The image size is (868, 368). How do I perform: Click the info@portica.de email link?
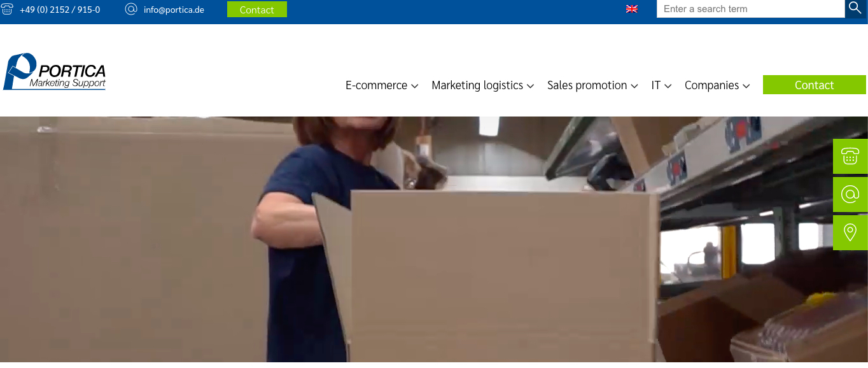click(x=174, y=10)
